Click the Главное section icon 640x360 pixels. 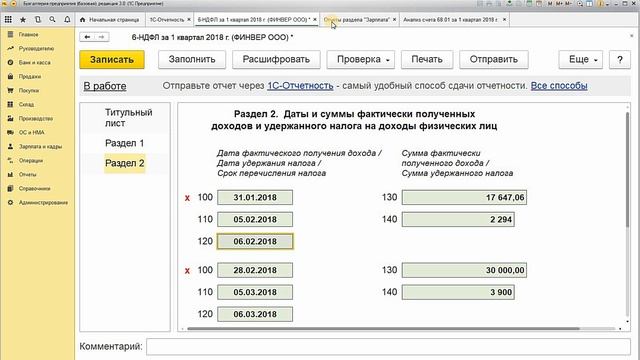pyautogui.click(x=11, y=35)
